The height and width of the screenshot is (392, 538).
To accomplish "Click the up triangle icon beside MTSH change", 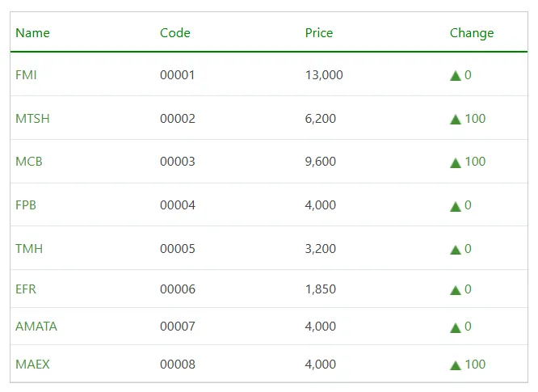I will click(x=456, y=120).
